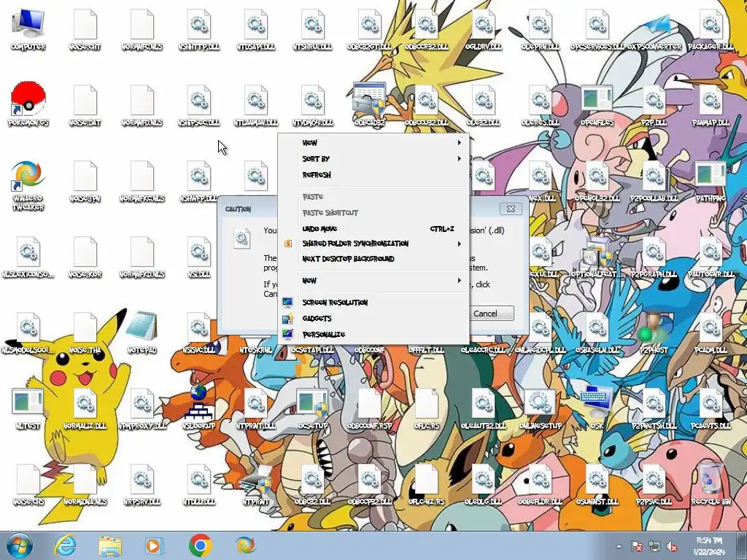Launch Windows Media Player from taskbar

point(154,545)
